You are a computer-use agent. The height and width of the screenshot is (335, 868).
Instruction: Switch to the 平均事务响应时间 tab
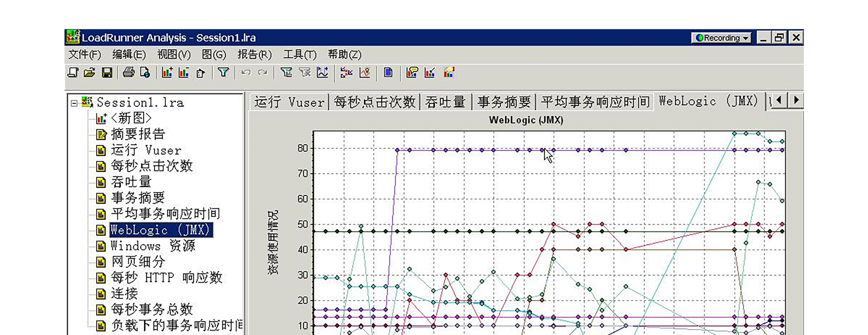tap(595, 102)
